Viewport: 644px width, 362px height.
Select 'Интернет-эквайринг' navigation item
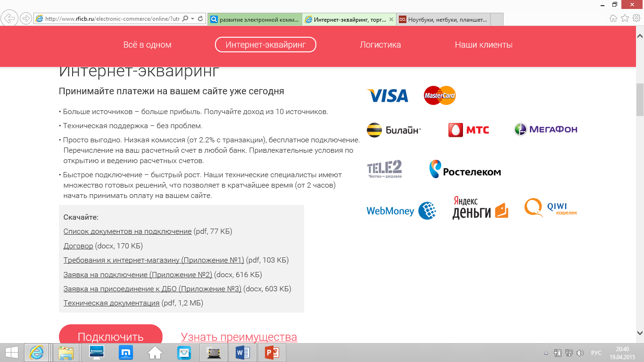pos(265,45)
